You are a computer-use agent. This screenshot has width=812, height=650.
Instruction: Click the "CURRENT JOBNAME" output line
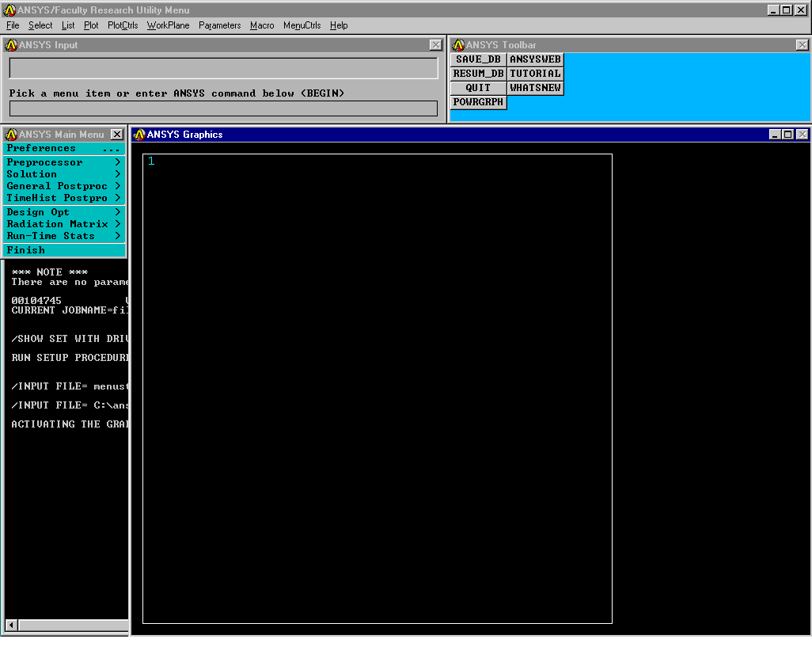tap(70, 310)
